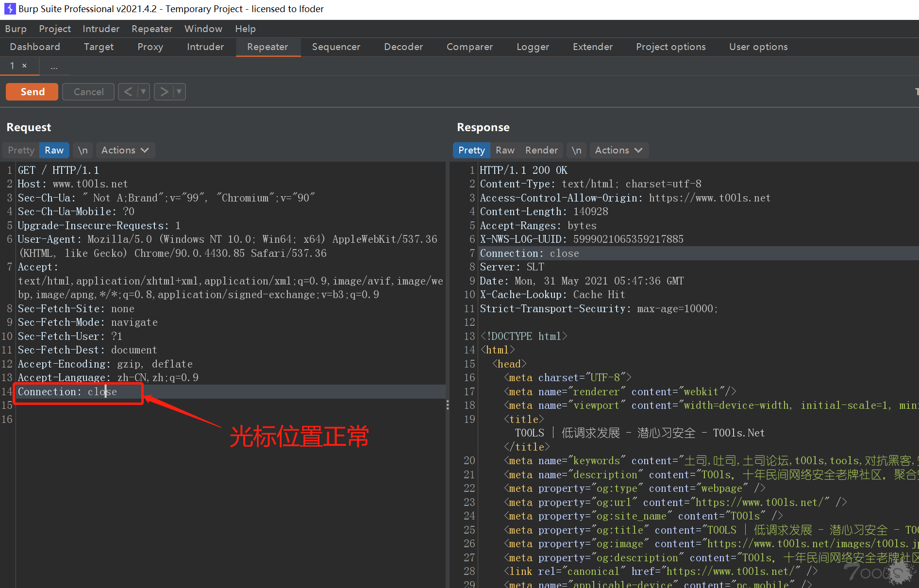The width and height of the screenshot is (919, 588).
Task: Open the User options tab
Action: [x=758, y=47]
